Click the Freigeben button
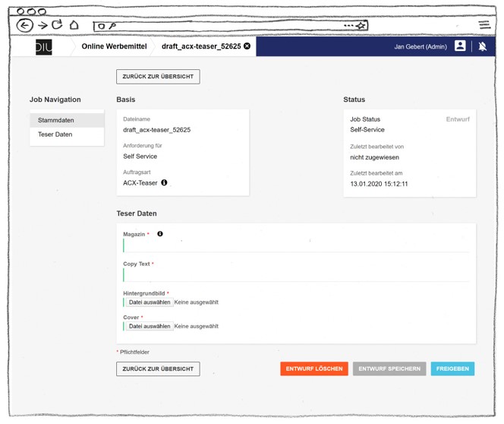This screenshot has width=504, height=424. click(452, 369)
